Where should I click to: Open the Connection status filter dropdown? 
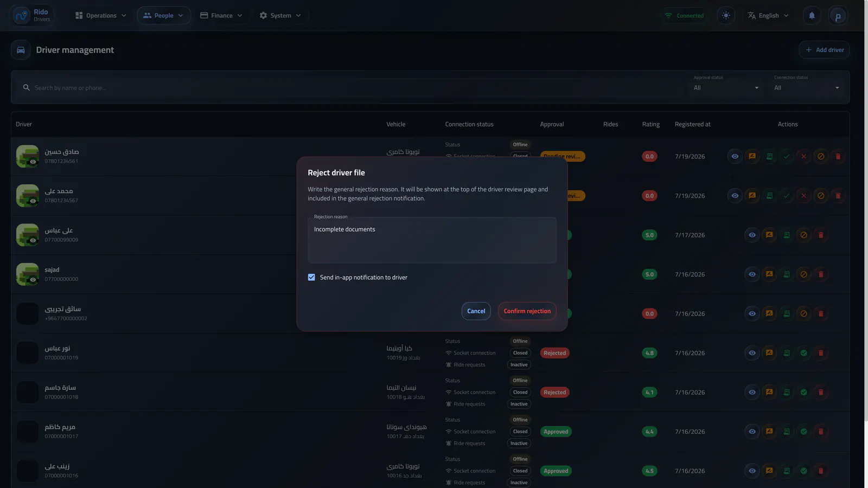tap(807, 87)
